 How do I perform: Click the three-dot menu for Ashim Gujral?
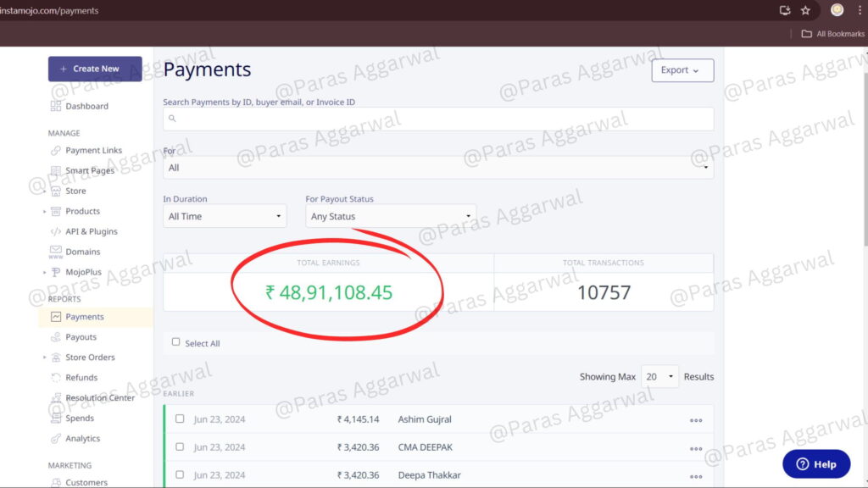point(696,419)
